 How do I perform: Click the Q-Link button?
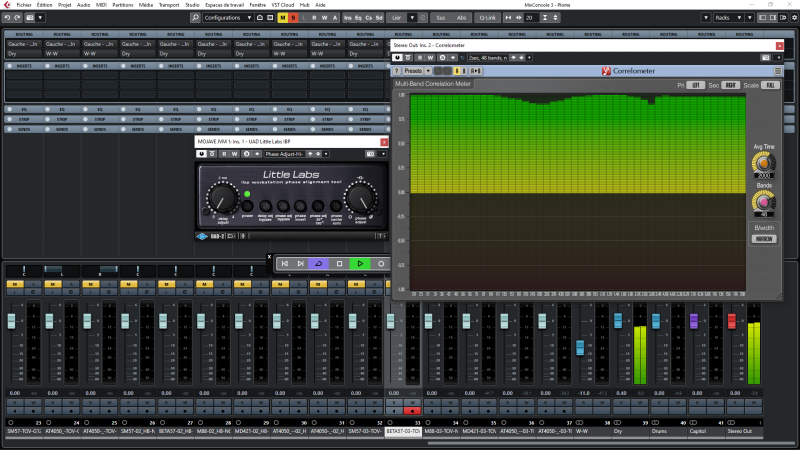[487, 18]
